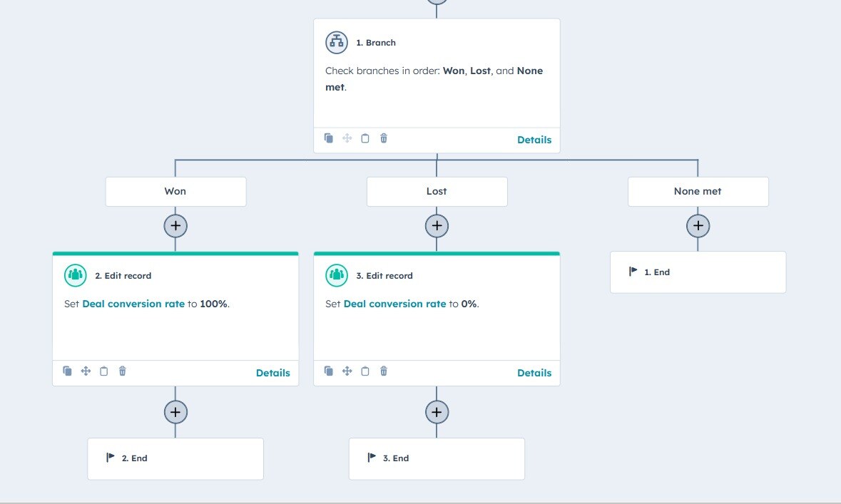Add a step after the 2. Edit record action
The image size is (841, 504).
click(175, 411)
